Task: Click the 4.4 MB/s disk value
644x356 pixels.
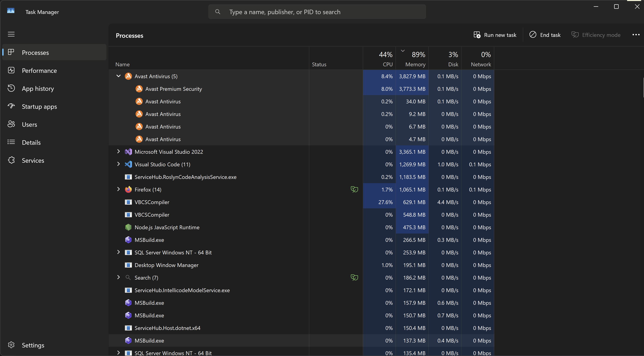Action: click(448, 202)
